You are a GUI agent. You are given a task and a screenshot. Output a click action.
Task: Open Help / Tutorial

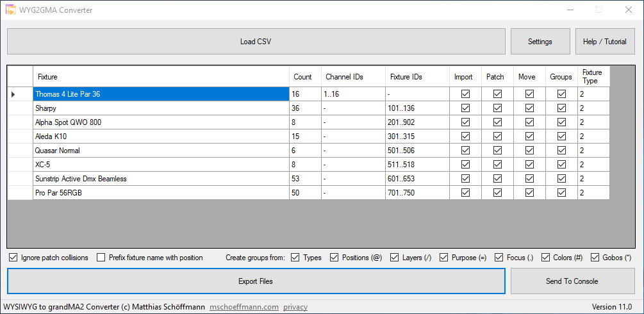[604, 42]
